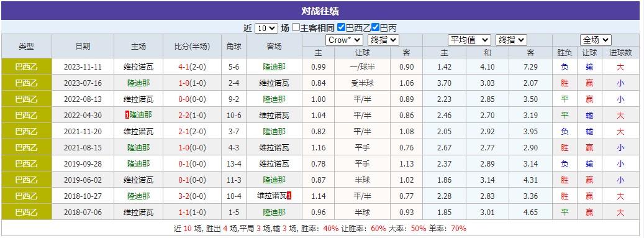This screenshot has width=644, height=238.
Task: Open the 全场 period dropdown
Action: [596, 40]
